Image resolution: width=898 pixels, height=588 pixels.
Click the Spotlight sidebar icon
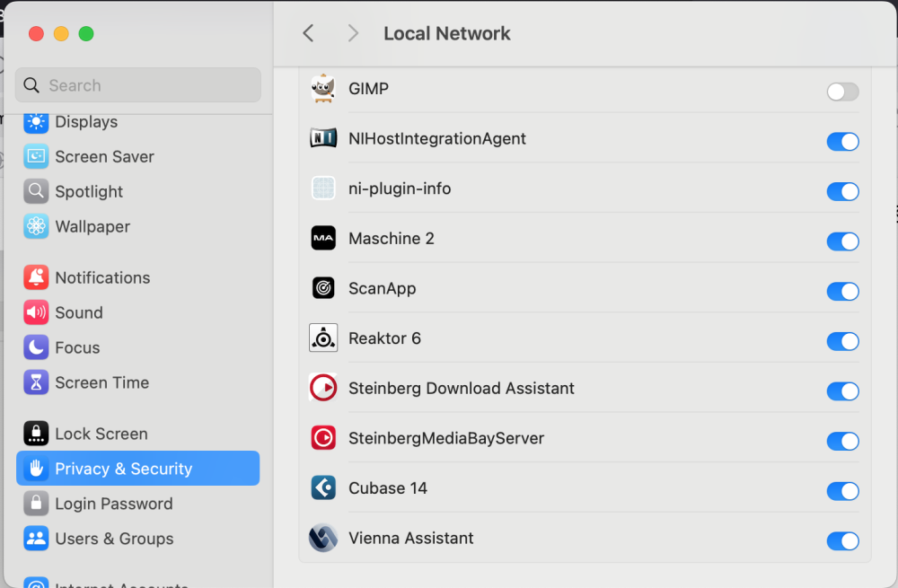[x=36, y=191]
